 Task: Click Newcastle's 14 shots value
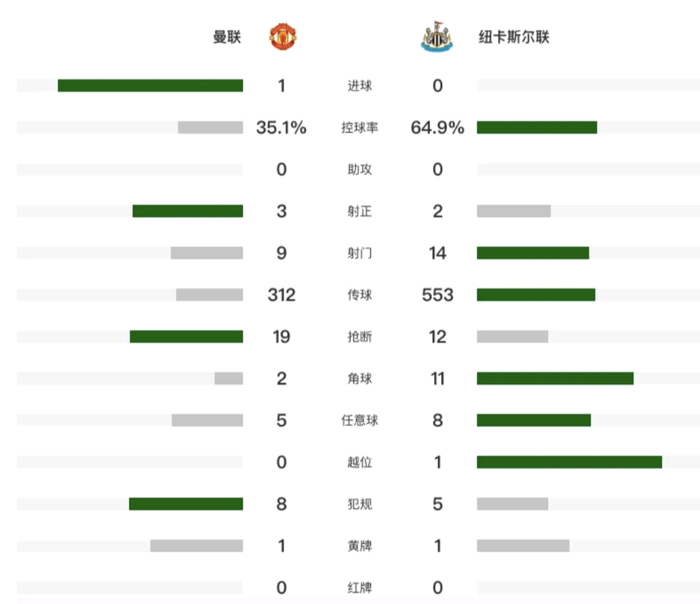point(437,253)
